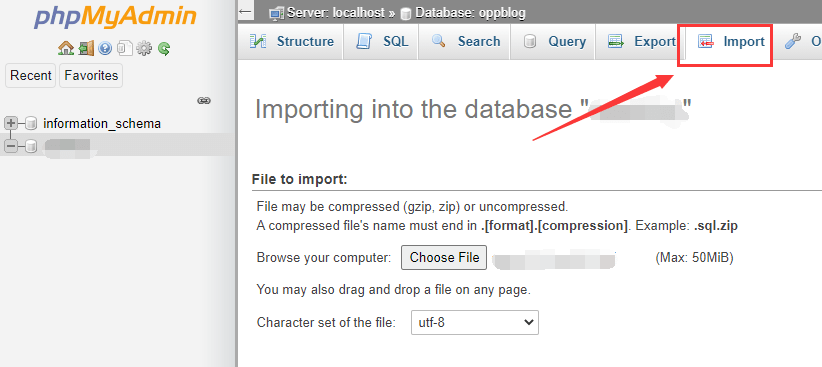Collapse the blurred database tree node
The image size is (822, 367).
10,146
